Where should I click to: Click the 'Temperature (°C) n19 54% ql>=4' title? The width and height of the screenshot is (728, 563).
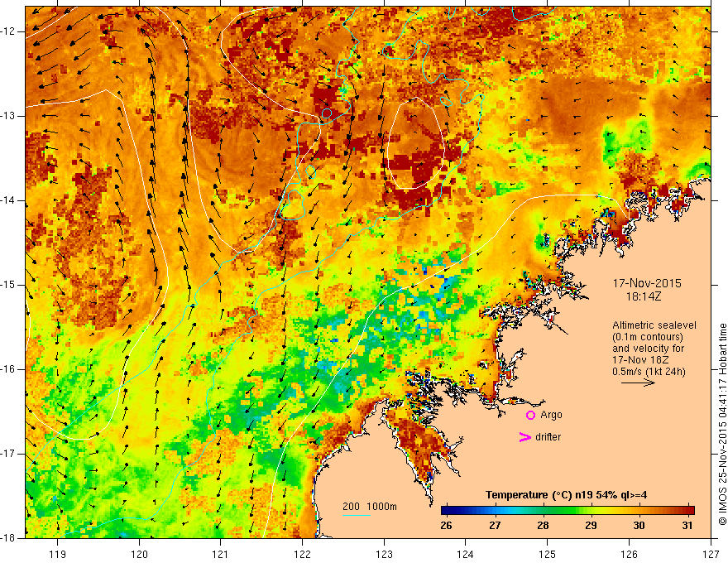[567, 495]
